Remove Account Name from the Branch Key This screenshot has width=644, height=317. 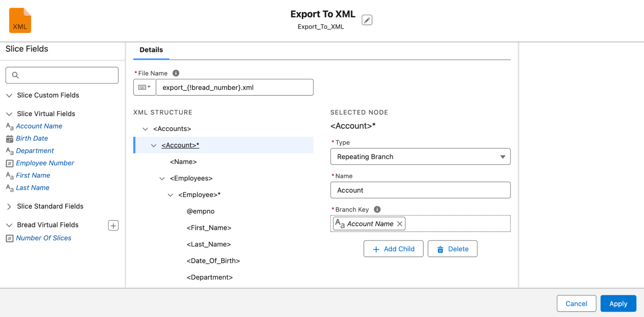(399, 223)
